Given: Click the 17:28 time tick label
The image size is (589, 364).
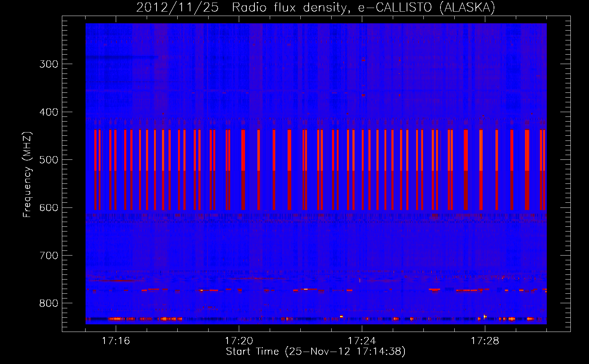Looking at the screenshot, I should pos(485,341).
